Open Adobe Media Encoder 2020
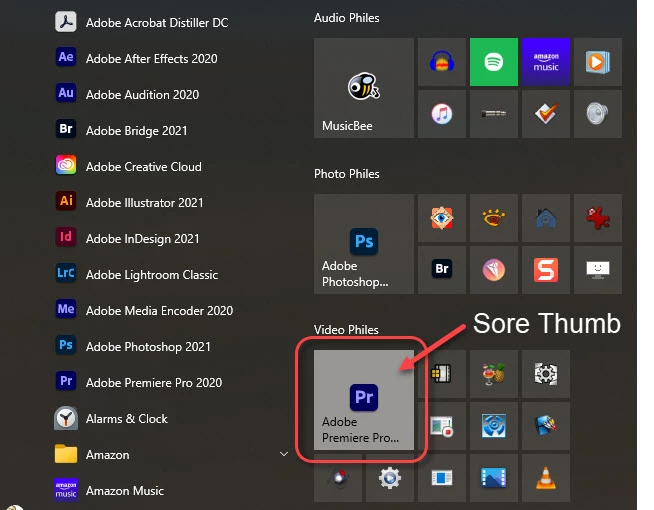 point(142,311)
